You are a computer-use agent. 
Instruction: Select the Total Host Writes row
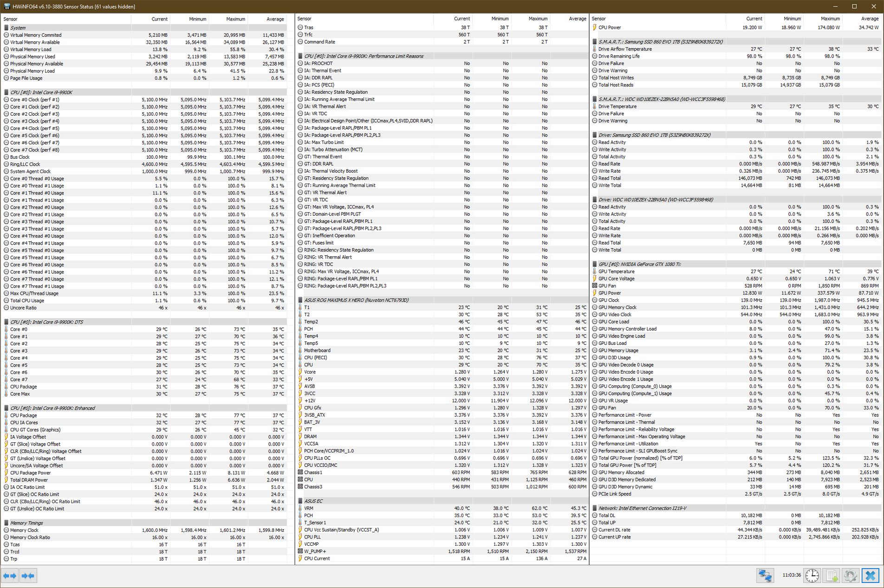tap(736, 78)
